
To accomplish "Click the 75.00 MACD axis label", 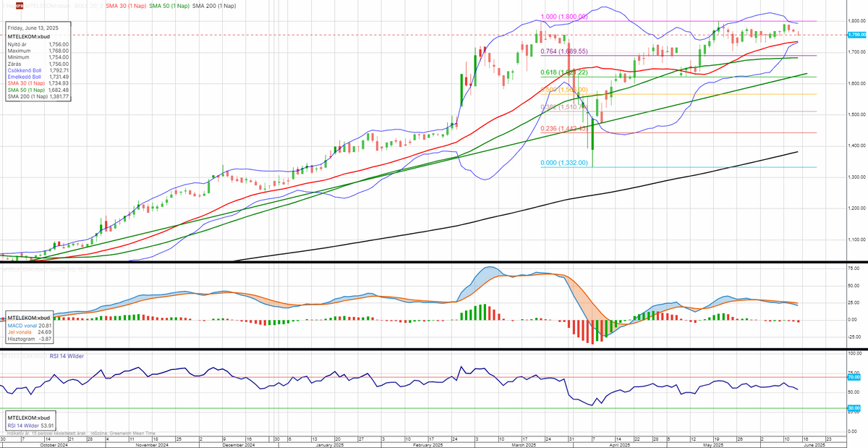I will coord(854,267).
